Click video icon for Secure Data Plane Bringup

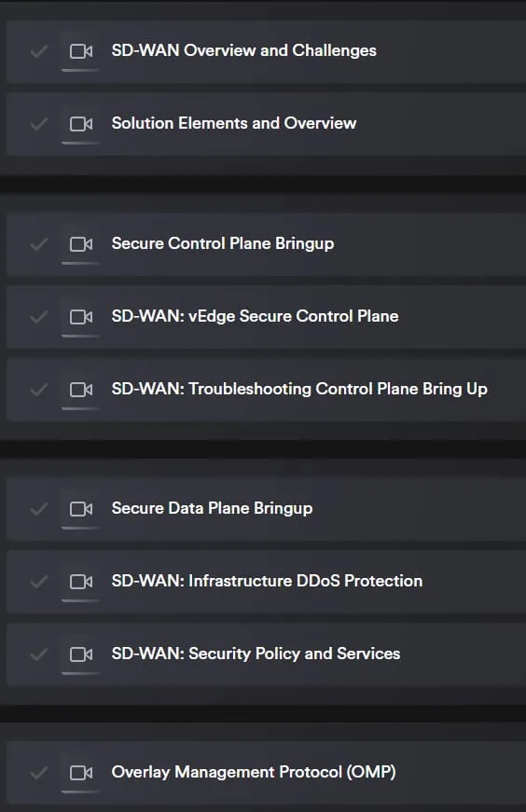point(81,509)
